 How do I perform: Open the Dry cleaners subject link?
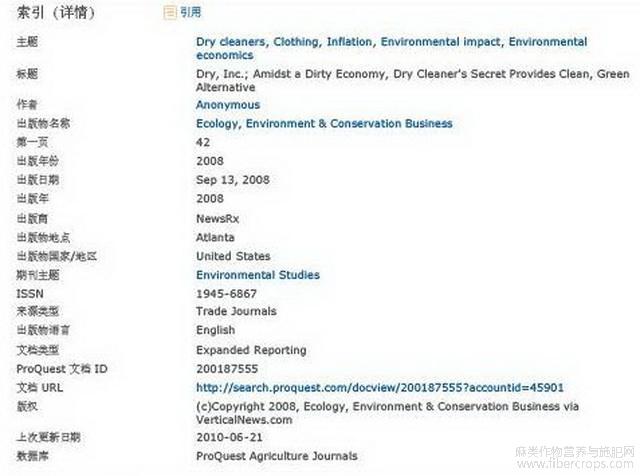tap(230, 42)
